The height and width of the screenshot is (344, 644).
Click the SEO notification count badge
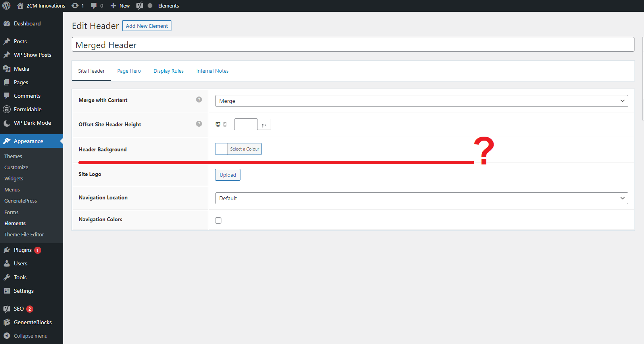coord(30,309)
